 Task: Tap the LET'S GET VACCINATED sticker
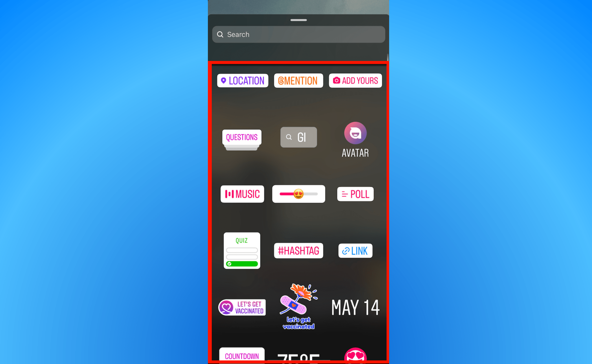click(x=241, y=307)
